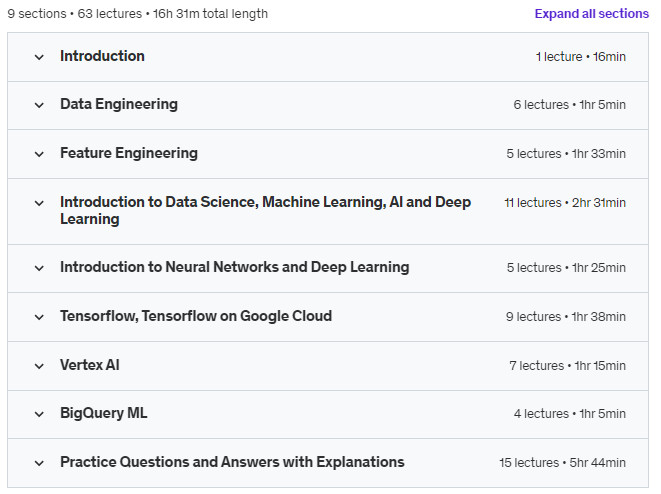Image resolution: width=661 pixels, height=494 pixels.
Task: Click the '7 lectures • 1hr 15min' text
Action: coord(567,366)
